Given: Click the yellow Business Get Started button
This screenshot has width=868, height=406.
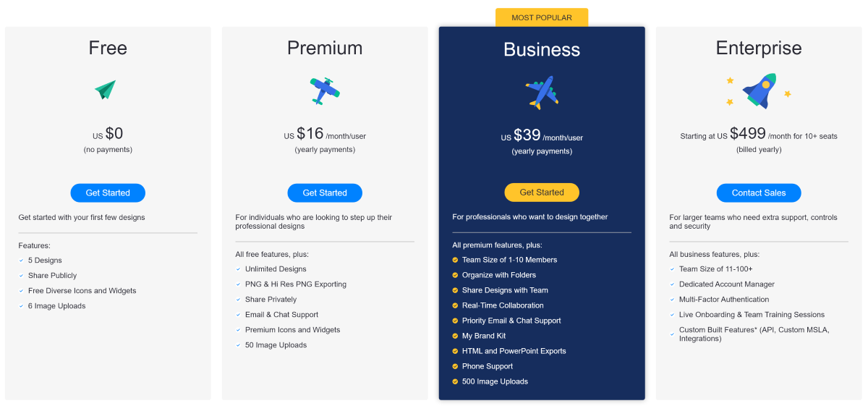Looking at the screenshot, I should (x=542, y=193).
